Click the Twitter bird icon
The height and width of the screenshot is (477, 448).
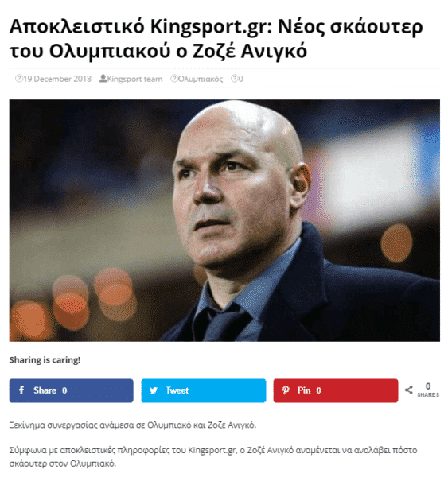154,390
